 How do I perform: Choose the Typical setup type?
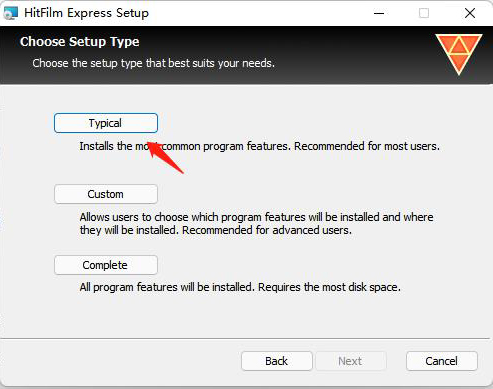pyautogui.click(x=106, y=123)
